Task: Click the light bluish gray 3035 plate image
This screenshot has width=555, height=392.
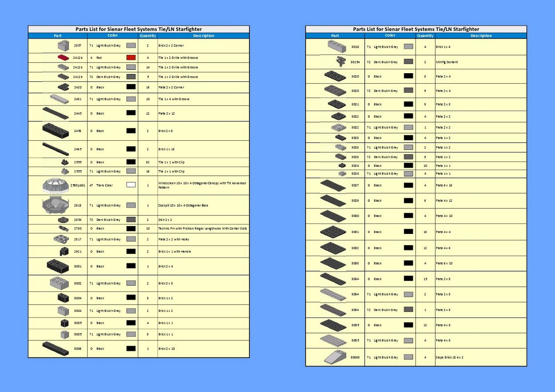Action: [333, 340]
